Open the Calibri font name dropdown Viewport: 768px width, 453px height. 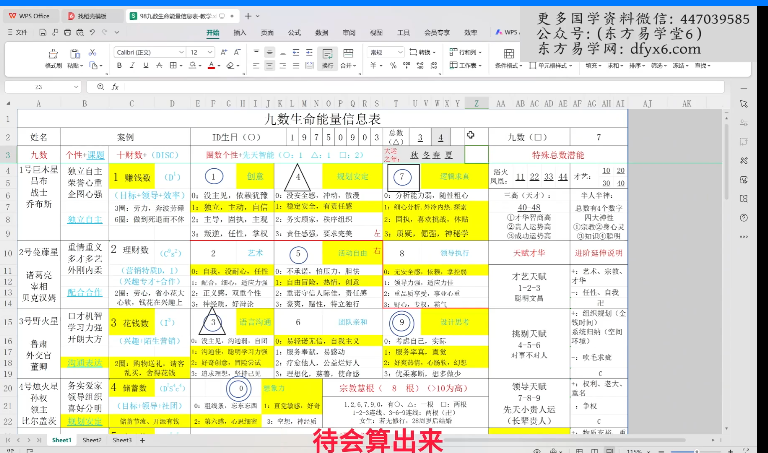[x=149, y=51]
